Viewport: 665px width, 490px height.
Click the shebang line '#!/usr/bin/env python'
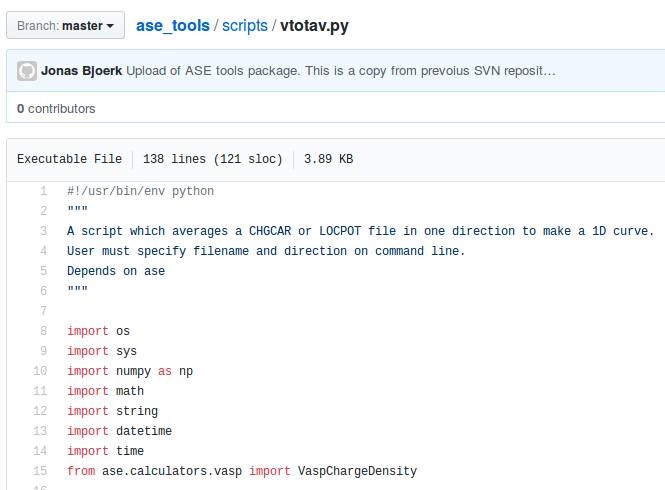point(140,191)
